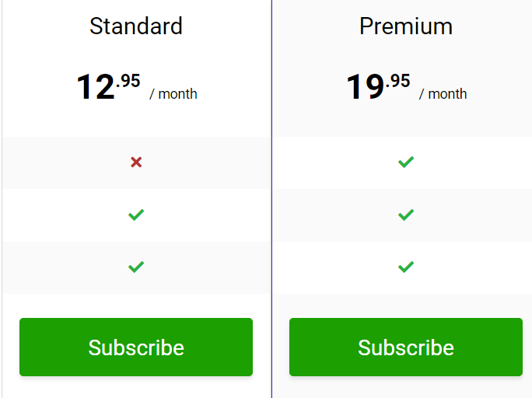This screenshot has width=532, height=398.
Task: Click the bottom green checkmark under Standard
Action: (x=136, y=267)
